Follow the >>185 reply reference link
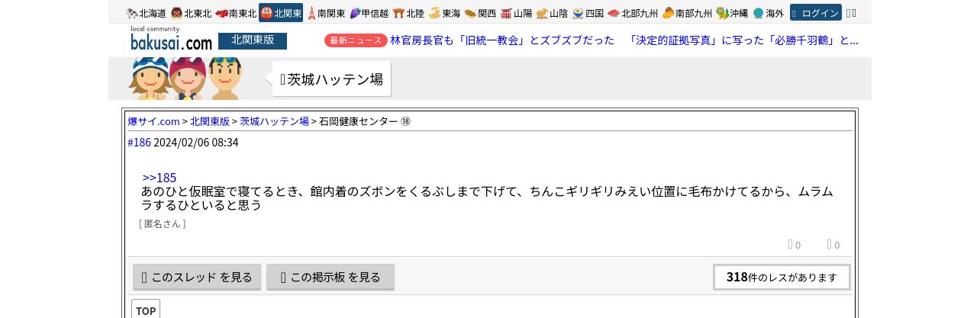Image resolution: width=980 pixels, height=318 pixels. click(x=160, y=178)
